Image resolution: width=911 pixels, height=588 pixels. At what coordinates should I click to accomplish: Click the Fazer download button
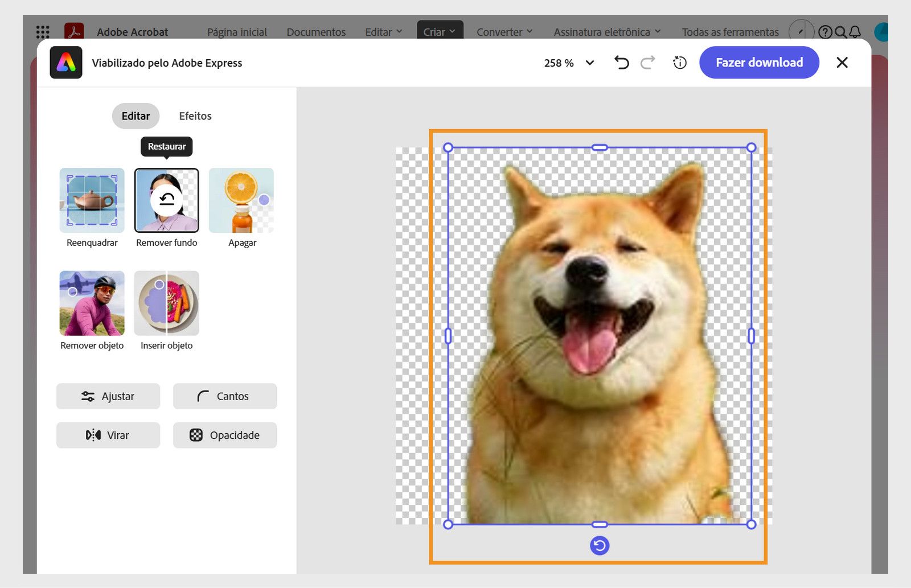[x=759, y=63]
